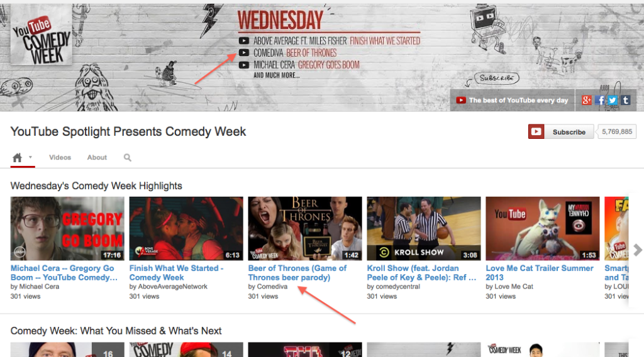644x357 pixels.
Task: Open the Google+ social icon
Action: tap(587, 100)
